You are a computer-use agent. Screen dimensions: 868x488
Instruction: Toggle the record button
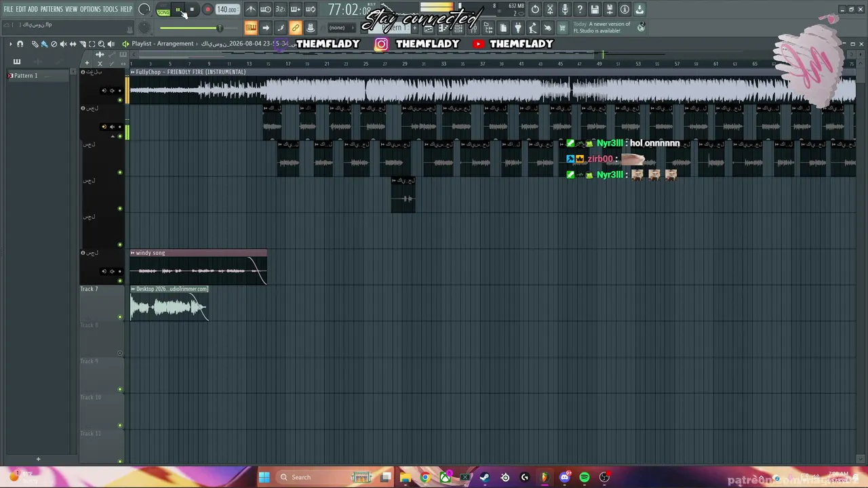(x=208, y=10)
